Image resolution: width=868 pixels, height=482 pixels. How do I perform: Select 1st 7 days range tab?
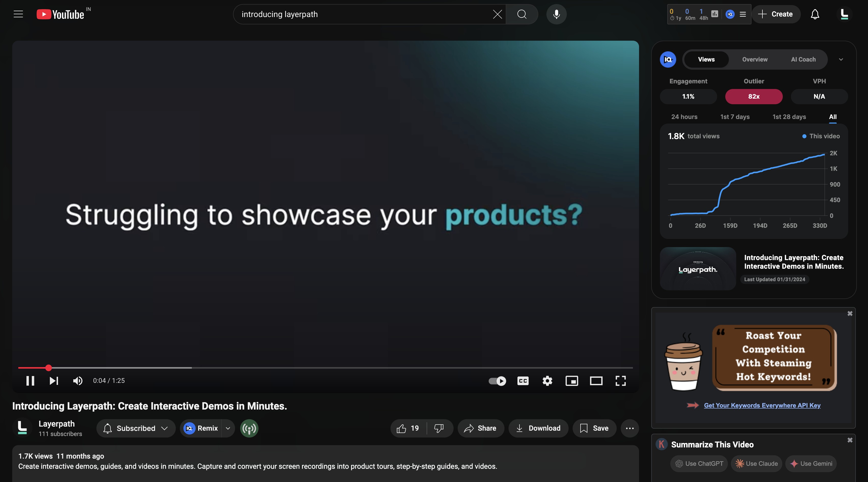pyautogui.click(x=735, y=116)
